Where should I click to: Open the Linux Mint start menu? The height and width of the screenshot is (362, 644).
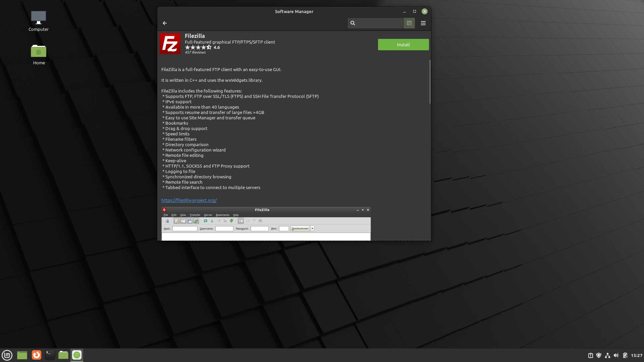pos(7,355)
